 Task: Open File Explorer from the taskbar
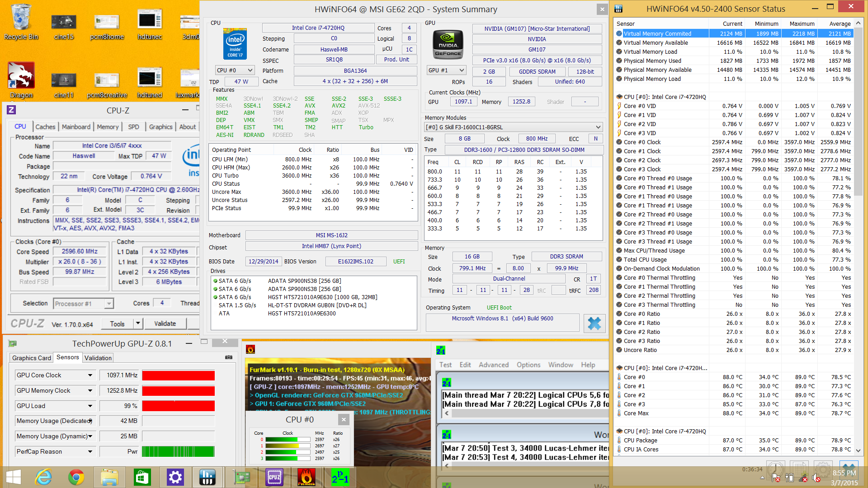tap(109, 477)
